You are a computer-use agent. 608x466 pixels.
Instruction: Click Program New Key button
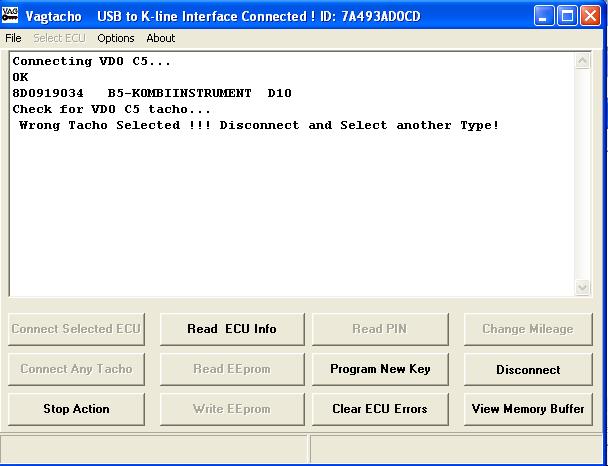point(380,369)
